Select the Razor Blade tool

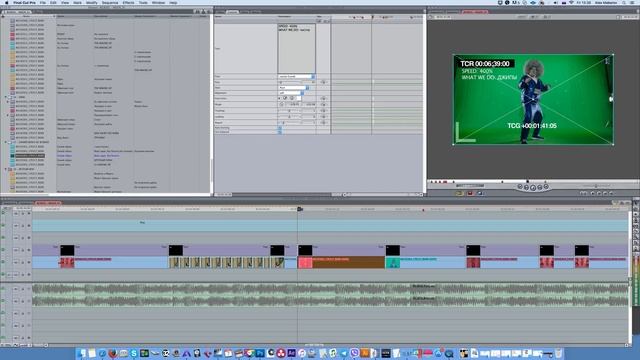636,231
